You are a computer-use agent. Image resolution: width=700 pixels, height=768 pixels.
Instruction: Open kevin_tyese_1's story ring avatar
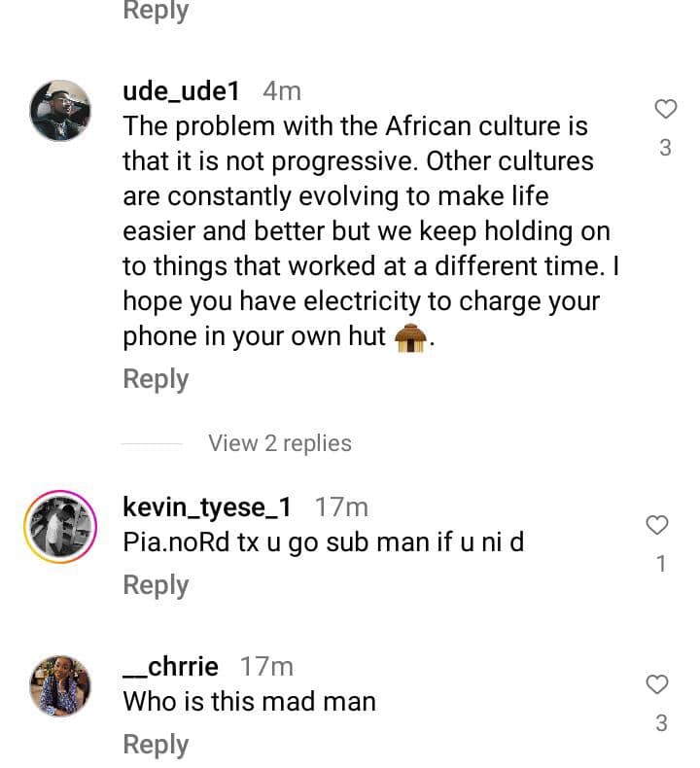click(59, 527)
